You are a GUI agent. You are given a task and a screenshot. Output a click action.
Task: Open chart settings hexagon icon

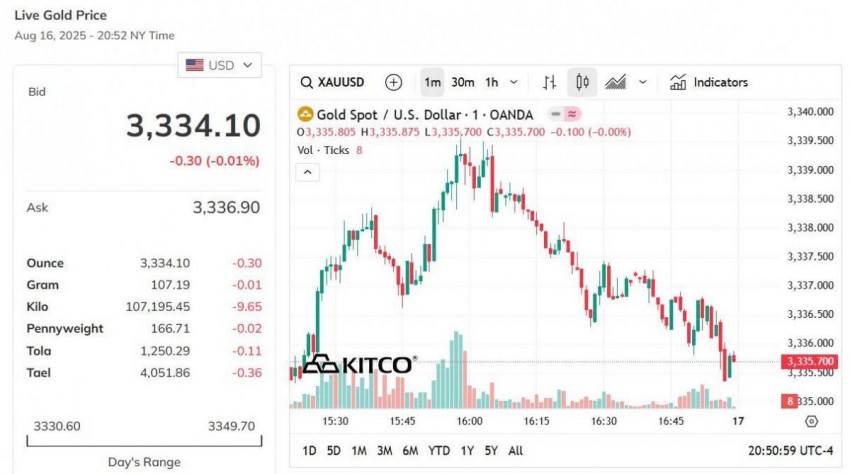811,422
